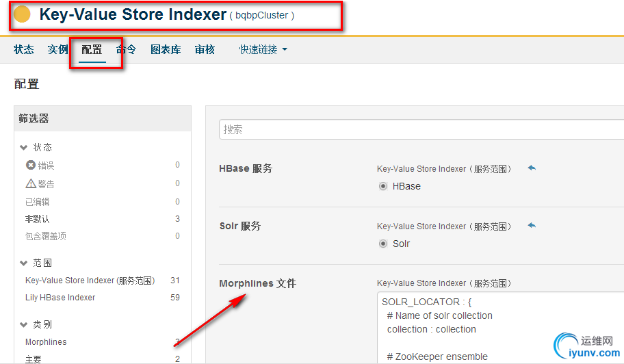Image resolution: width=624 pixels, height=364 pixels.
Task: Filter by 警告 status
Action: click(46, 184)
